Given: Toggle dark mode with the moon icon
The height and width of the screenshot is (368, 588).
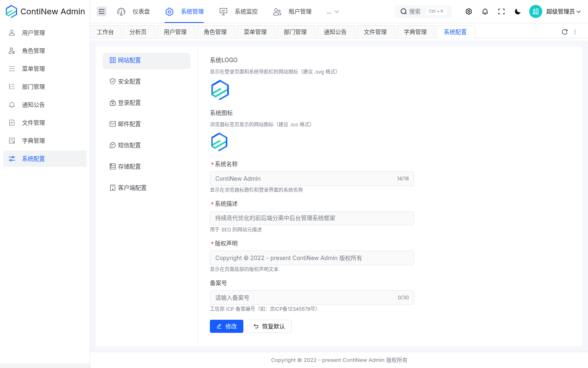Looking at the screenshot, I should (518, 11).
